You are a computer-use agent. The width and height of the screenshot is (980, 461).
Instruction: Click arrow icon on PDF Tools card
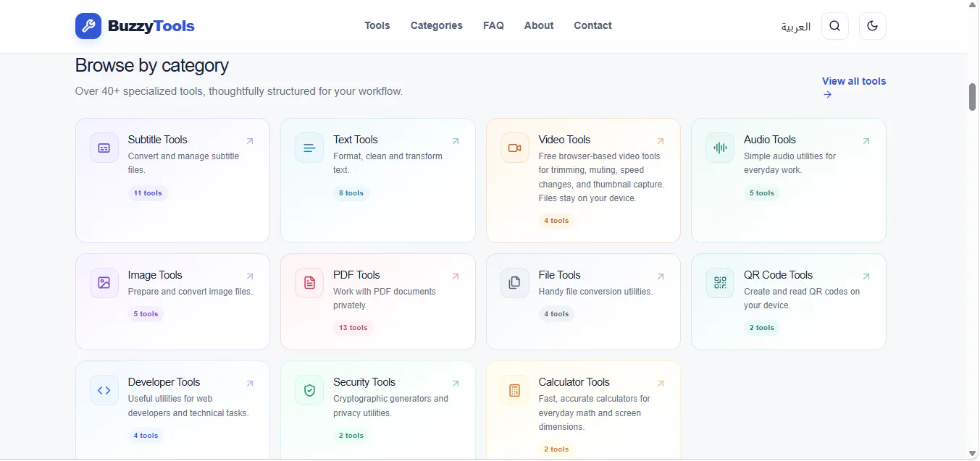click(x=456, y=276)
